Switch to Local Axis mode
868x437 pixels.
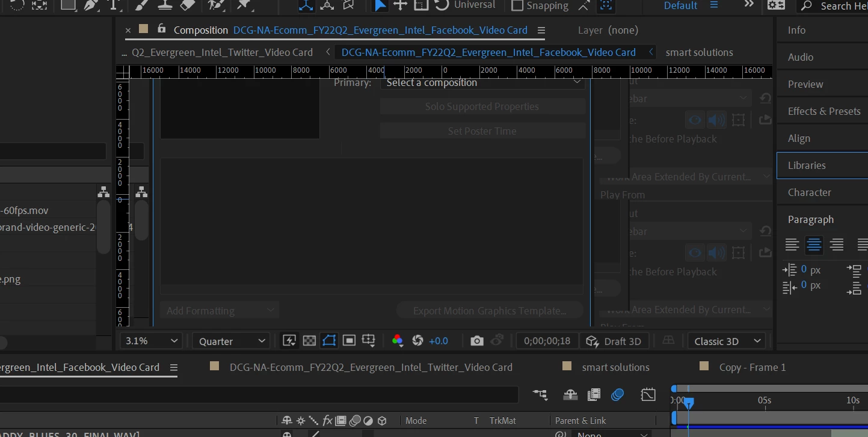click(x=306, y=5)
